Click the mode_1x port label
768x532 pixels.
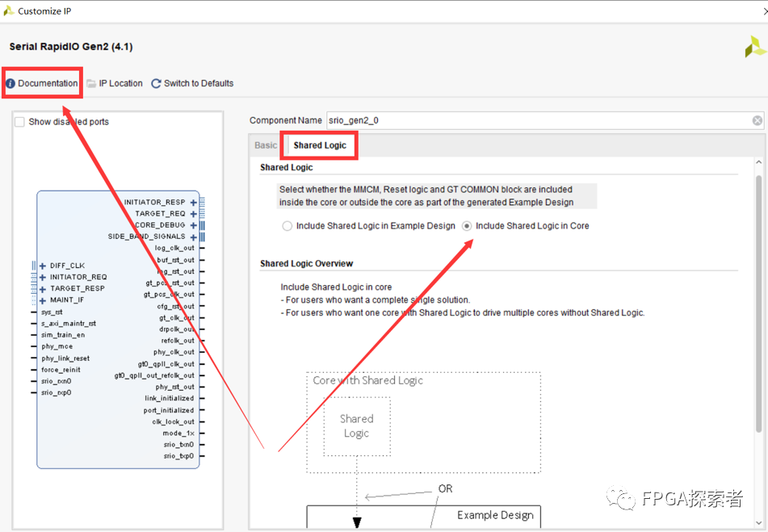coord(178,434)
